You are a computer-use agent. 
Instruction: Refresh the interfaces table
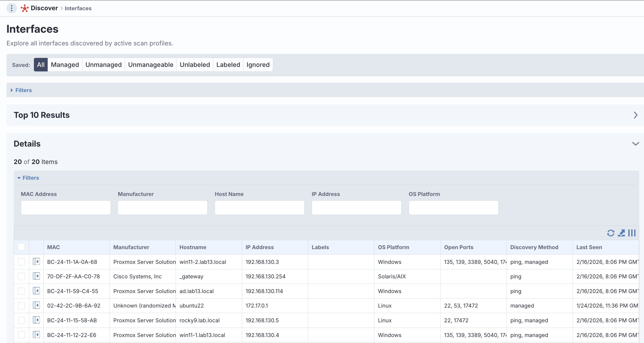click(x=611, y=233)
